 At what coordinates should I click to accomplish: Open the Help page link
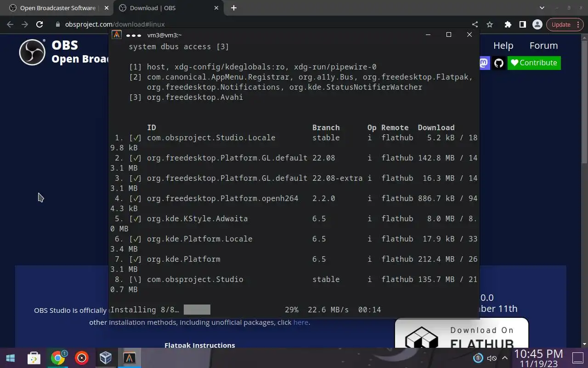[x=503, y=46]
